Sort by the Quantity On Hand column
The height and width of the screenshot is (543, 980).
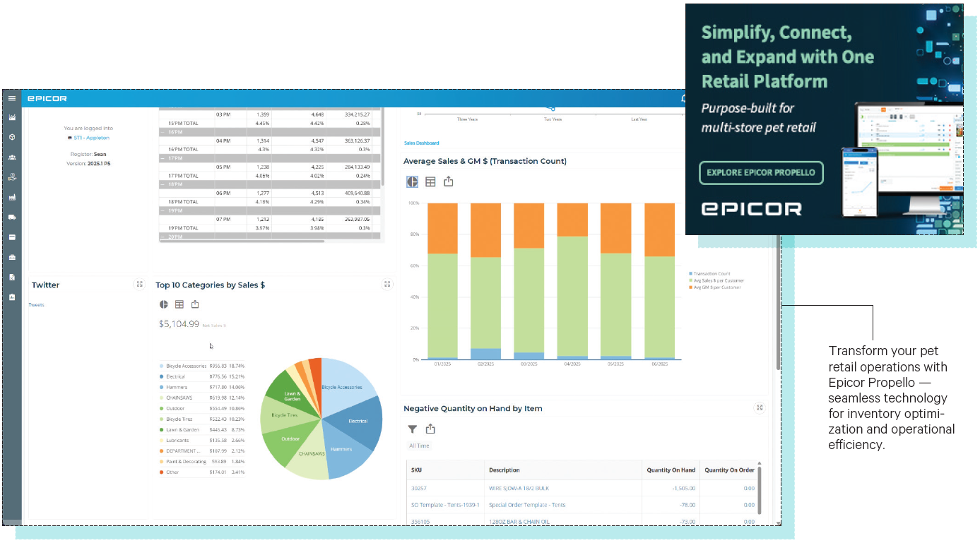[x=671, y=470]
